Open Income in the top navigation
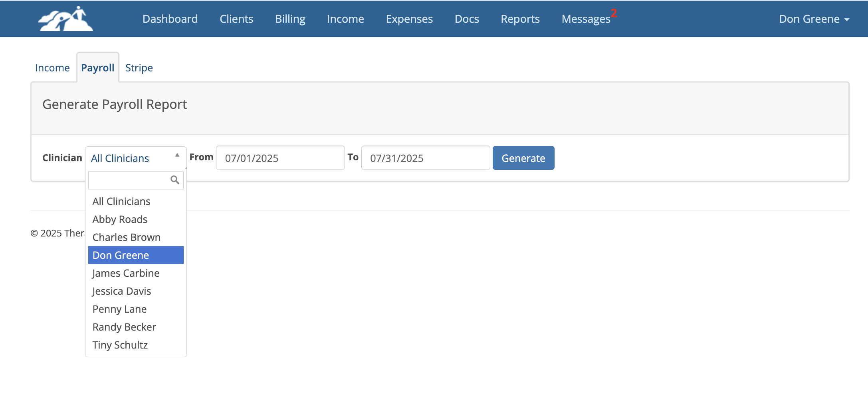 [x=345, y=19]
